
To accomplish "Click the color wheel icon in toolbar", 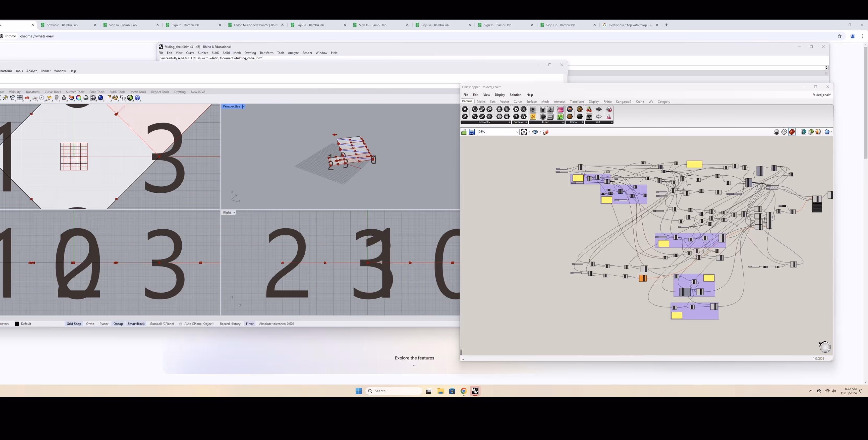I will click(79, 98).
